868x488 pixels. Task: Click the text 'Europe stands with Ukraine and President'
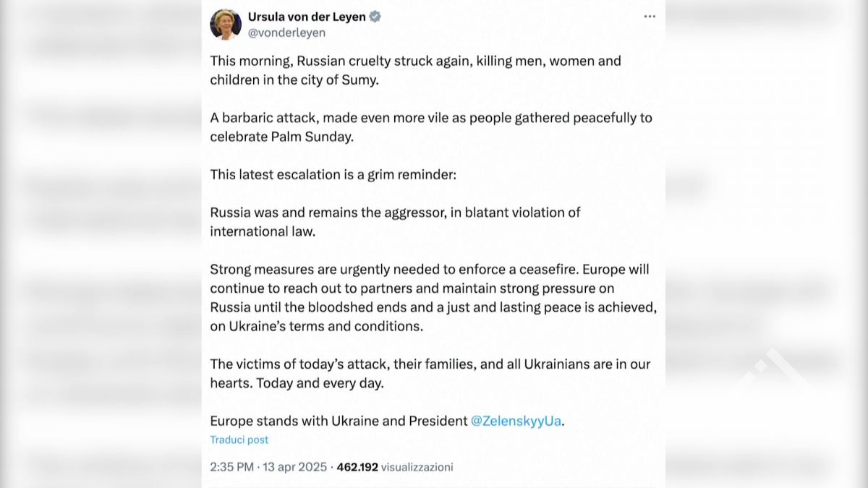pos(339,421)
